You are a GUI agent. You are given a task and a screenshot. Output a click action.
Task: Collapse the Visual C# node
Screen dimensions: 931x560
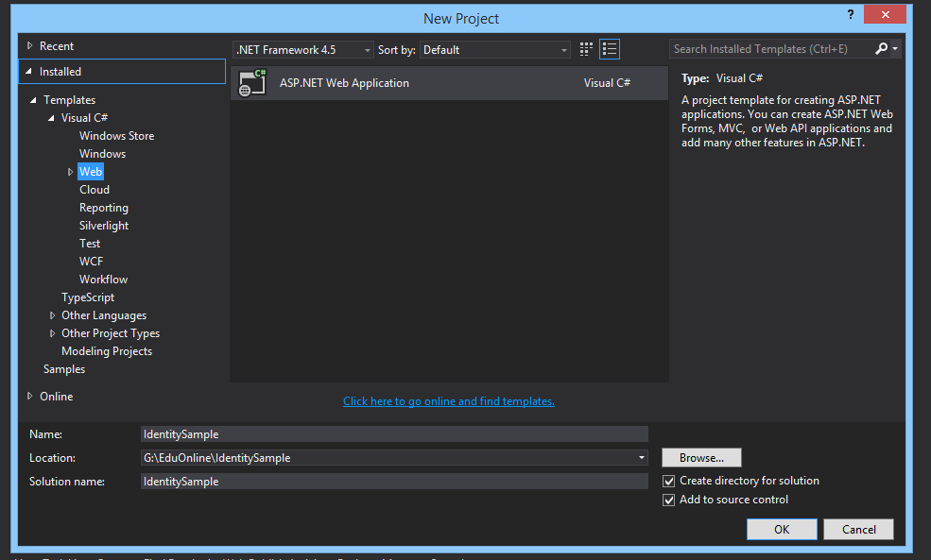(53, 118)
